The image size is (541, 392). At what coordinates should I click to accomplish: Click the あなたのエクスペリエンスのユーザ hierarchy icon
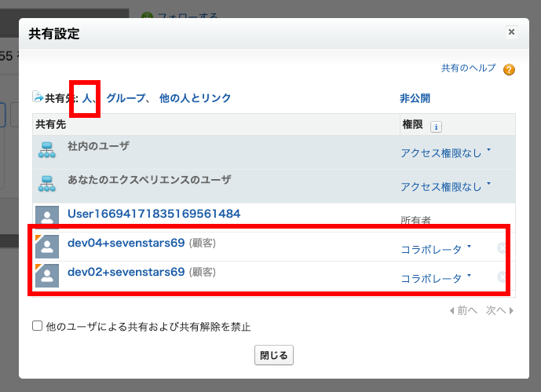[x=47, y=183]
